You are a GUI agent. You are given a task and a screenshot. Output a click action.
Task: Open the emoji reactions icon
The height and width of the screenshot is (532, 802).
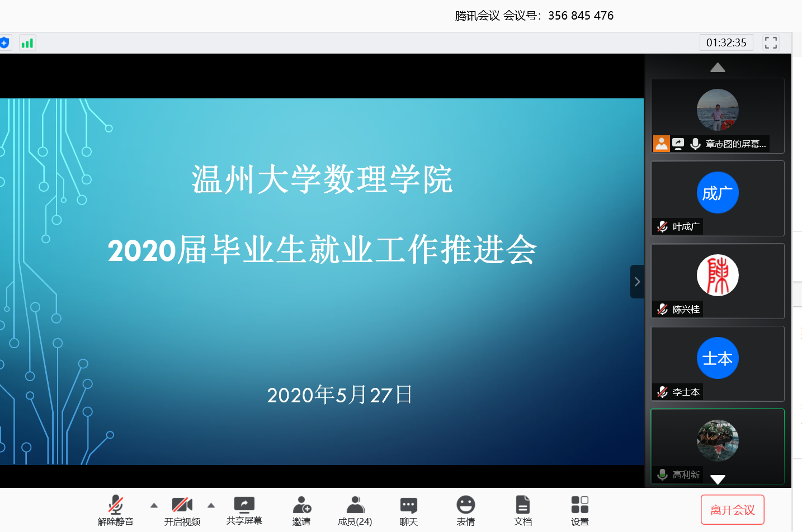pos(465,506)
